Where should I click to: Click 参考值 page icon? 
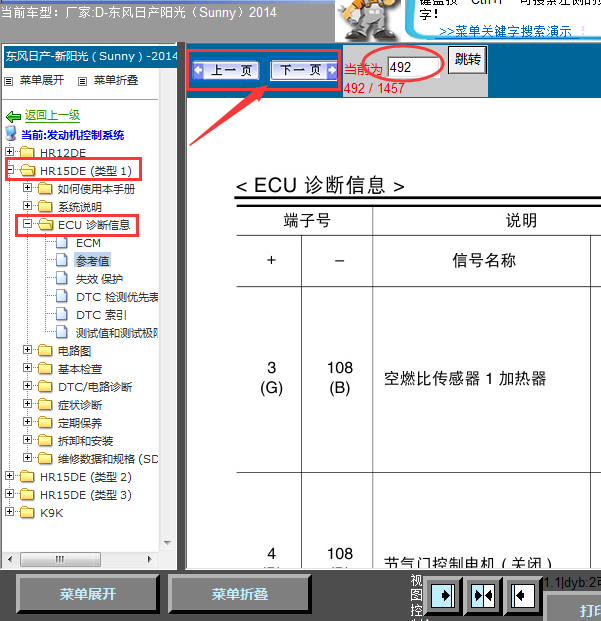tap(62, 261)
